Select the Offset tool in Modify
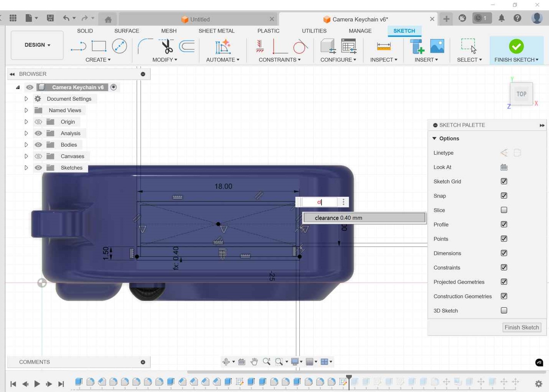 [187, 46]
